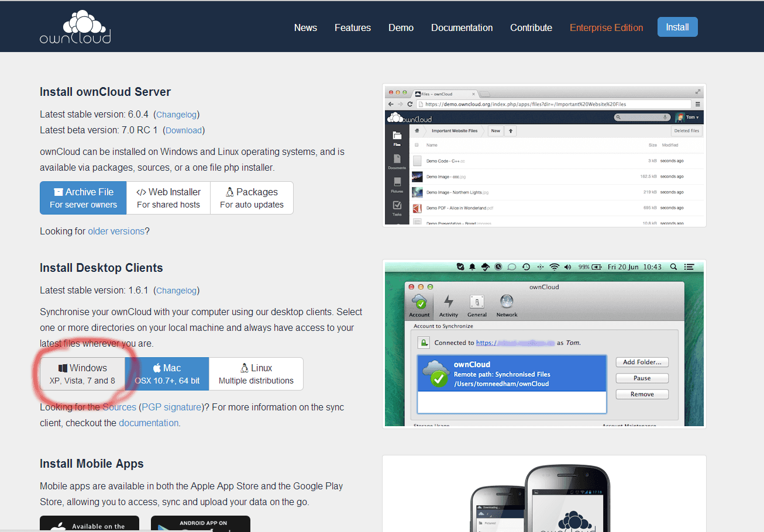Open the beta 7.0 RC 1 Download link
The image size is (764, 532).
tap(184, 130)
